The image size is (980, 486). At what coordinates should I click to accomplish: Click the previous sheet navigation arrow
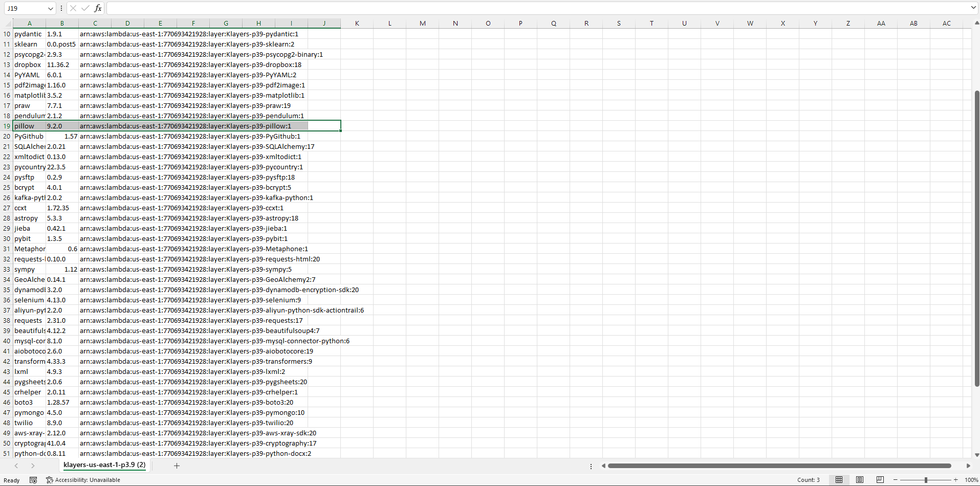point(16,466)
